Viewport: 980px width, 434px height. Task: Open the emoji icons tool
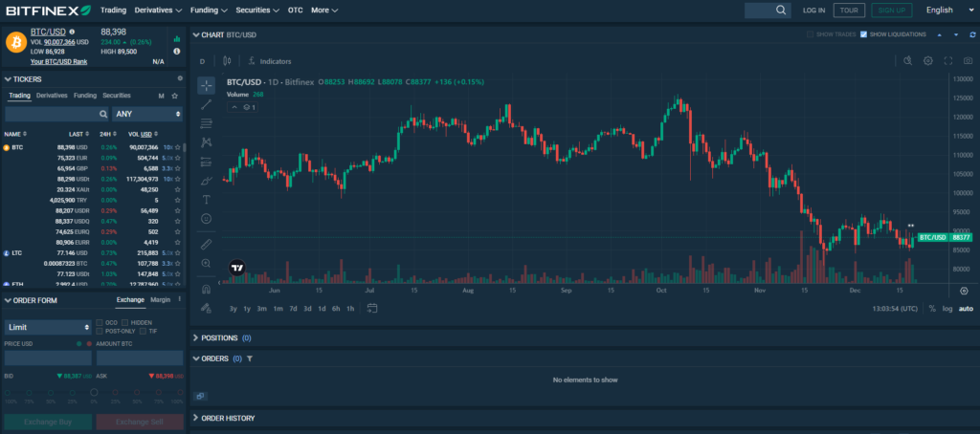tap(207, 219)
